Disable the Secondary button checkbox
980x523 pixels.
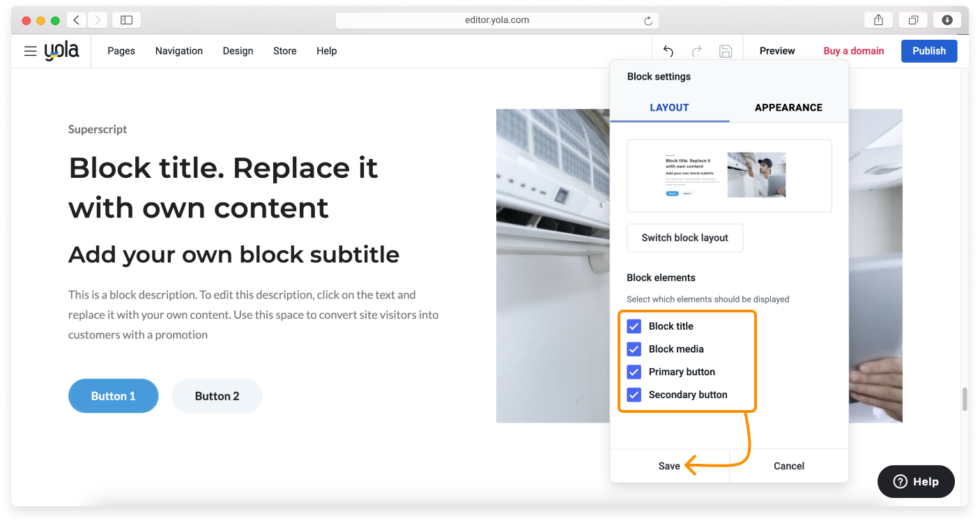click(x=634, y=395)
